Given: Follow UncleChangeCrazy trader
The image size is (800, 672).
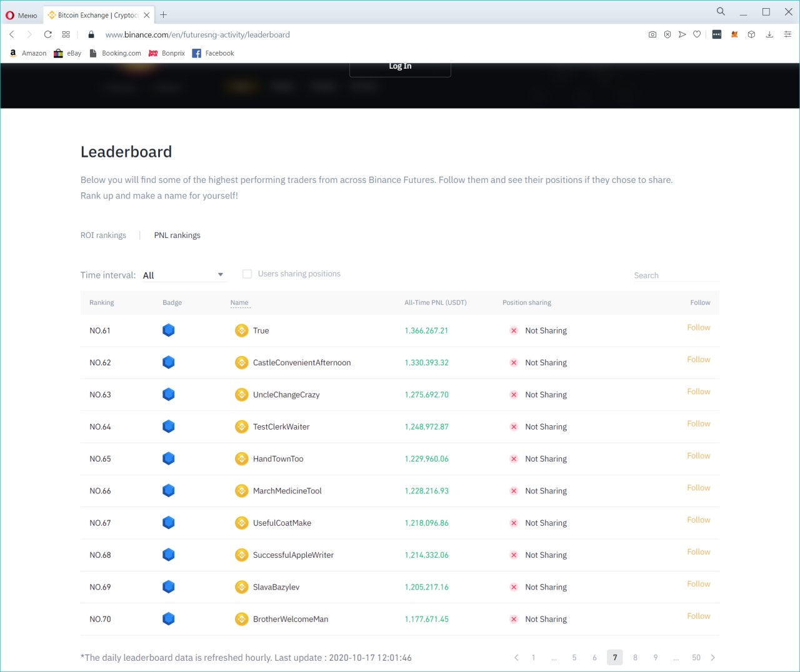Looking at the screenshot, I should [x=698, y=392].
